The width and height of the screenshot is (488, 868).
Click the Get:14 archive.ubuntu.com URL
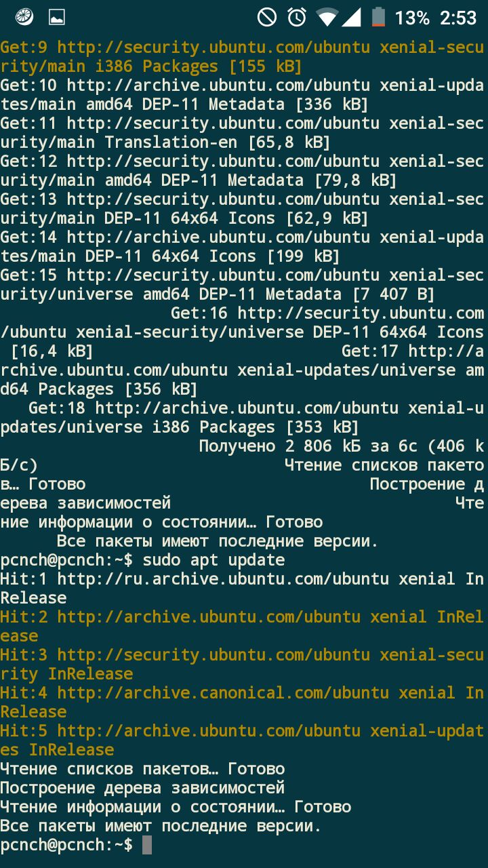(218, 237)
